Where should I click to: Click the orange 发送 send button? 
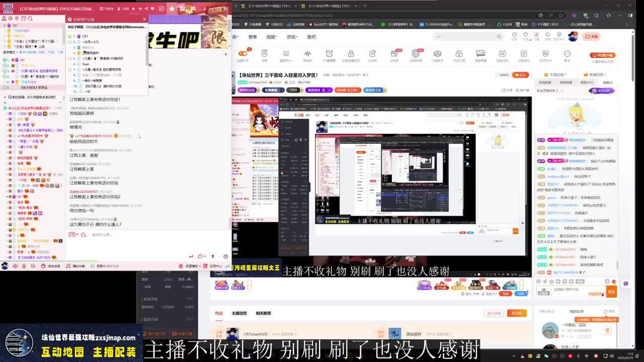click(x=611, y=291)
